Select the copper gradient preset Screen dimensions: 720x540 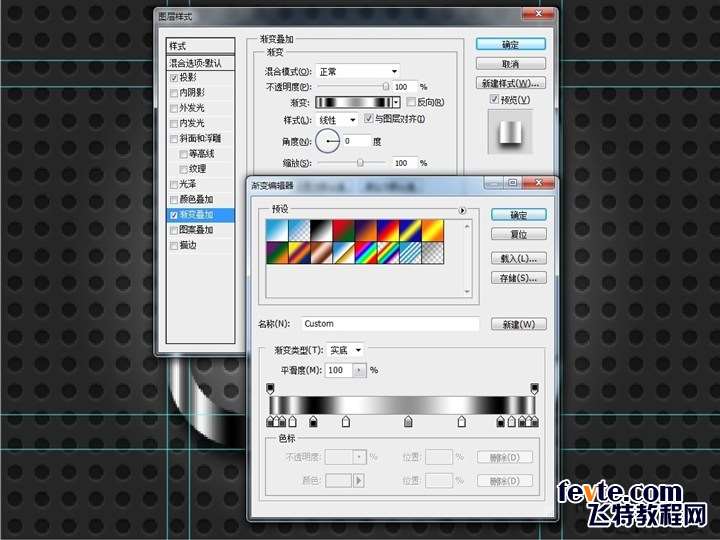(x=321, y=254)
